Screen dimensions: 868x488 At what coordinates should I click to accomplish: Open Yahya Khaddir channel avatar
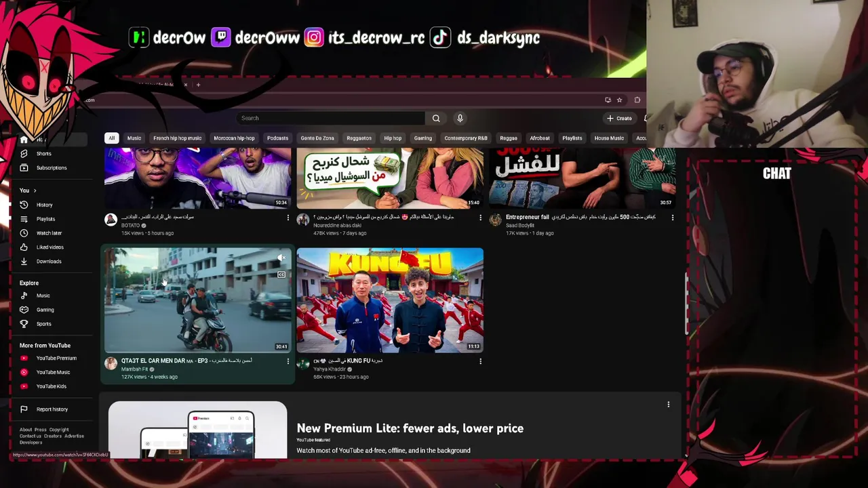click(303, 363)
